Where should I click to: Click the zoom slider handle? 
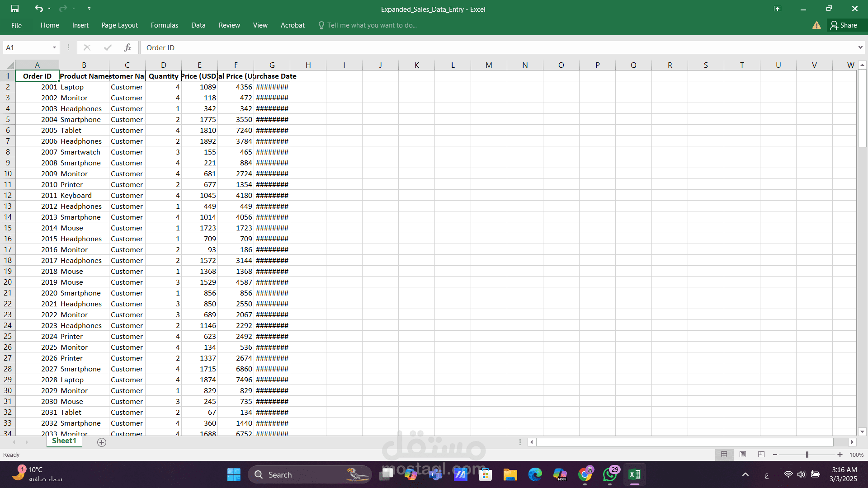[x=807, y=455]
